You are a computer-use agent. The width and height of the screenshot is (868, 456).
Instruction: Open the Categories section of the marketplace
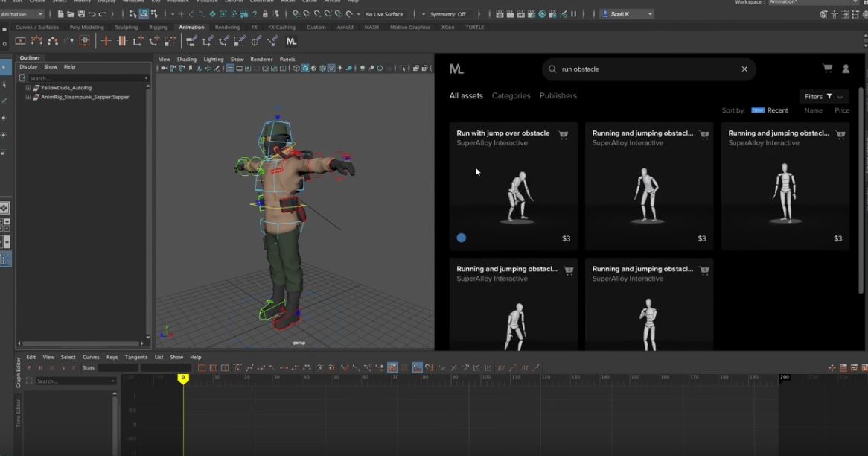click(511, 96)
